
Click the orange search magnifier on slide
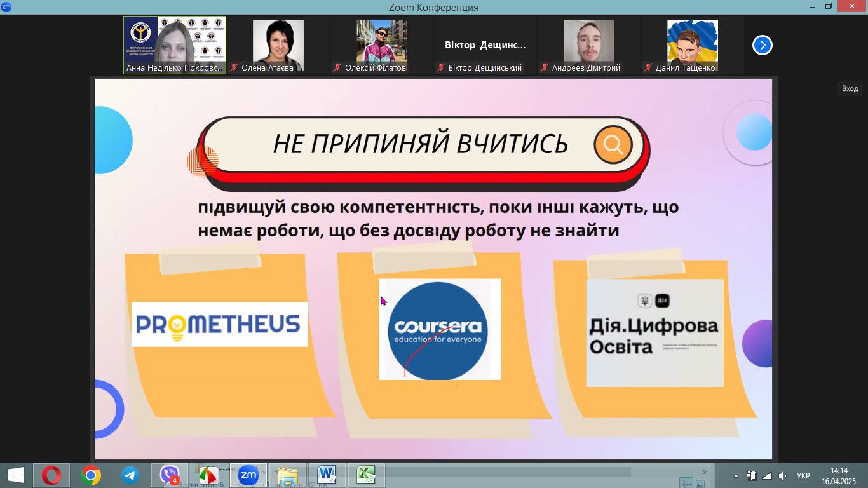tap(613, 145)
